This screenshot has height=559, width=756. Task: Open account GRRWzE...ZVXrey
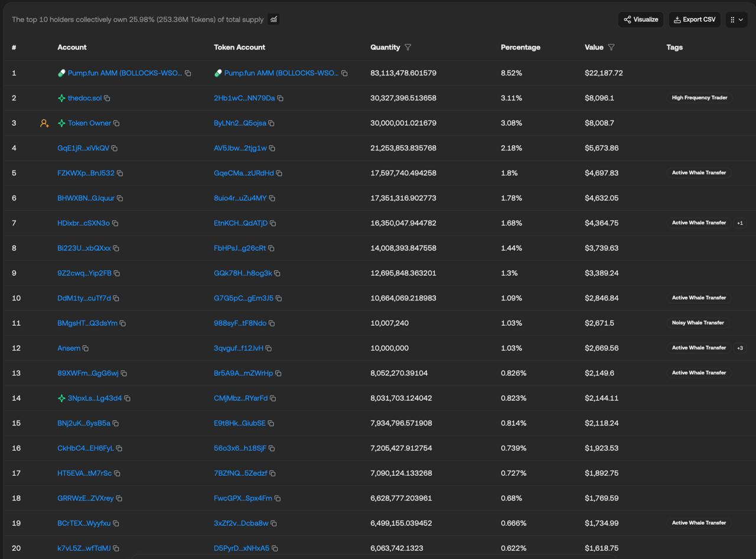(x=86, y=498)
